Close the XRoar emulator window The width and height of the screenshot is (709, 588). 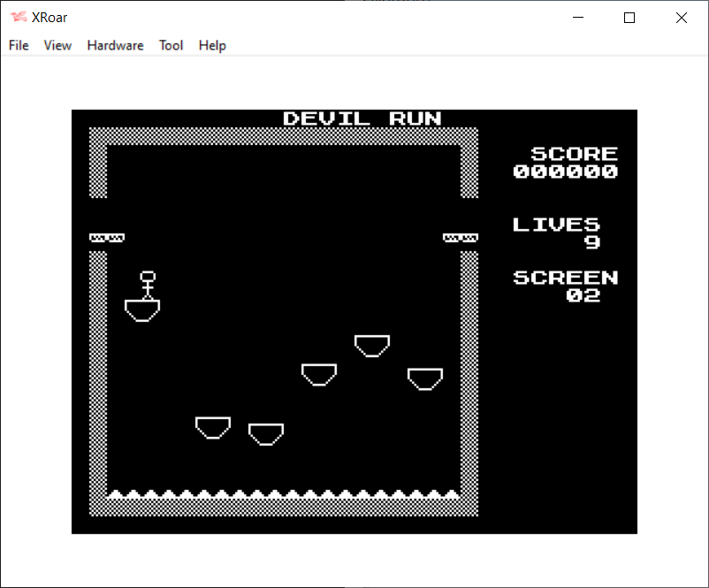(681, 18)
